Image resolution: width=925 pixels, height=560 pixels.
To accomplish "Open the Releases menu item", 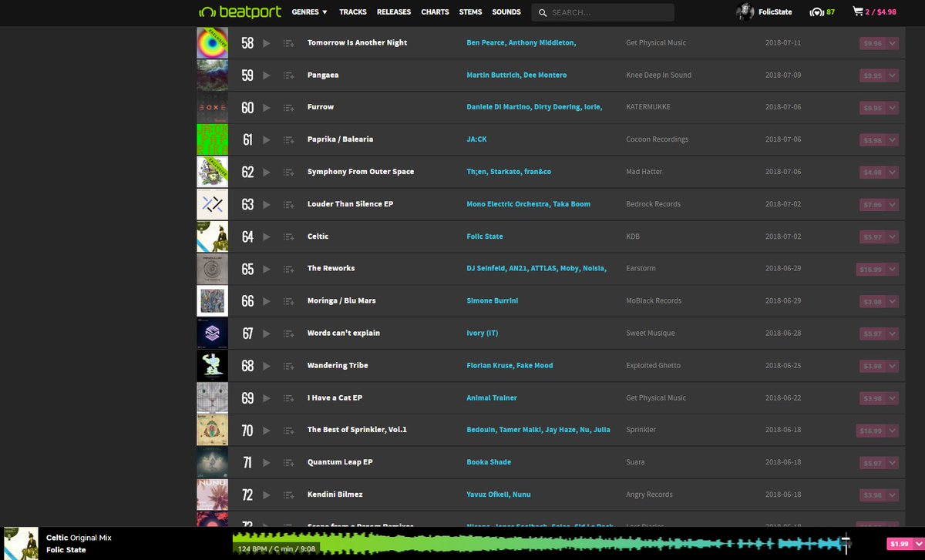I will coord(394,12).
